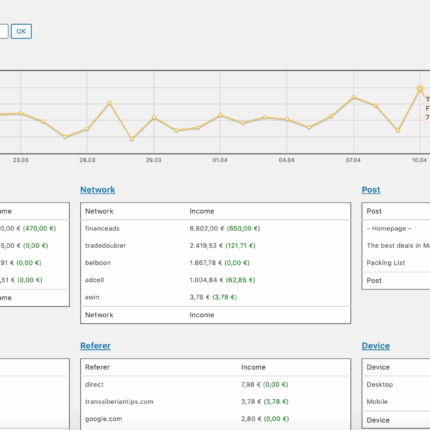Sort by Income column in Network table header
The height and width of the screenshot is (430, 430).
[202, 211]
